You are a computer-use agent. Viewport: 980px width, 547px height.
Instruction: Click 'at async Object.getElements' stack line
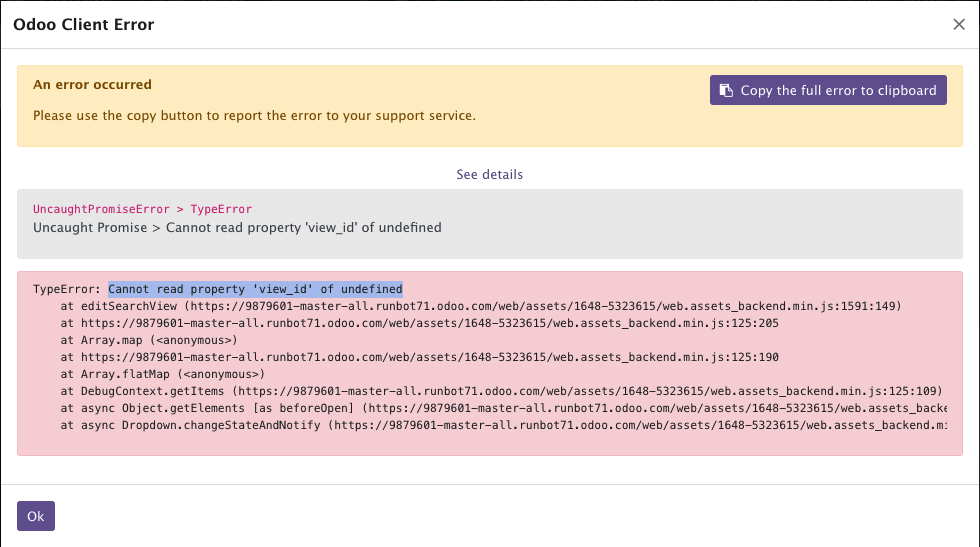click(x=504, y=408)
